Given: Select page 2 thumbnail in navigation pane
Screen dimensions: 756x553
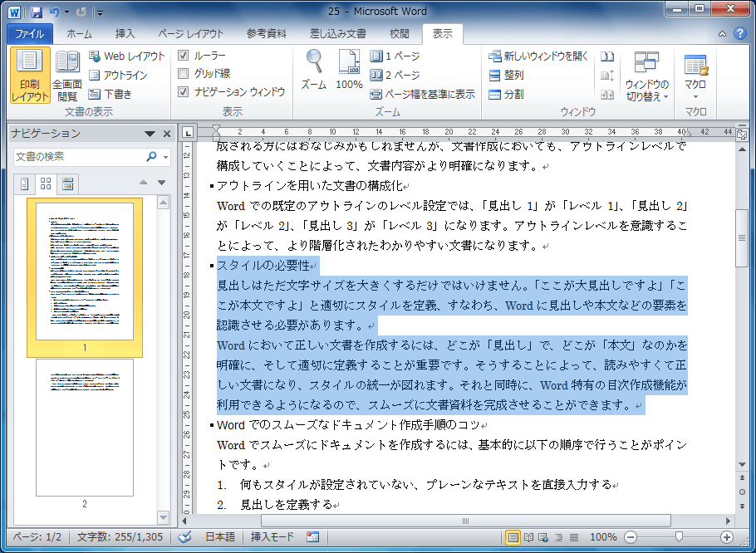Looking at the screenshot, I should 85,428.
